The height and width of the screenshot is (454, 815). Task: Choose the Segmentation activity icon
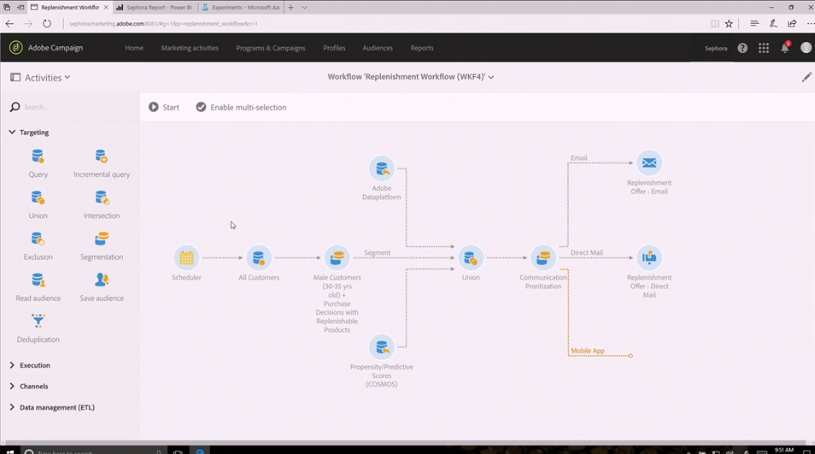[101, 239]
